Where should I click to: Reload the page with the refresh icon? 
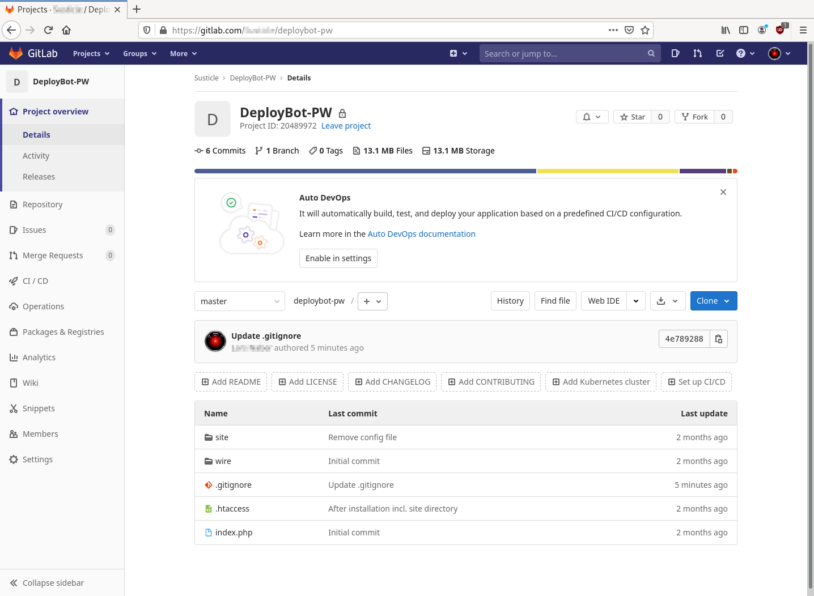(48, 30)
